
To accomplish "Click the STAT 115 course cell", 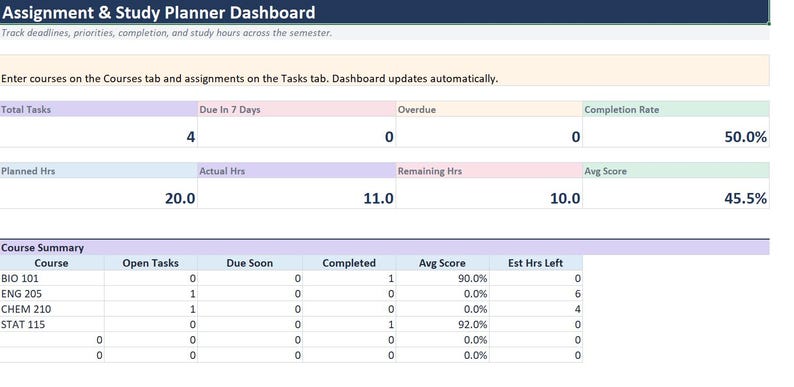I will [52, 324].
